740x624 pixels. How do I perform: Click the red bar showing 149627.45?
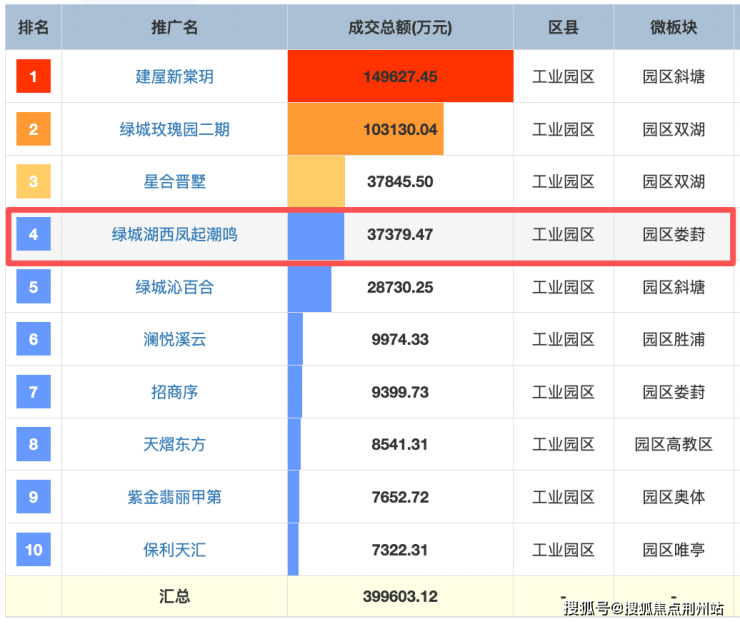coord(400,77)
